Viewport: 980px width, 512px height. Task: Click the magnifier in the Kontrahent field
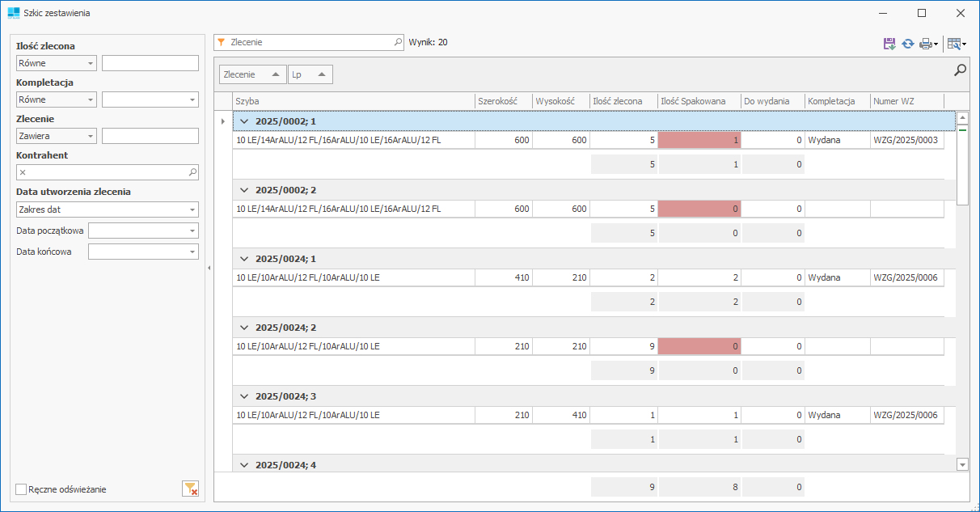point(192,172)
